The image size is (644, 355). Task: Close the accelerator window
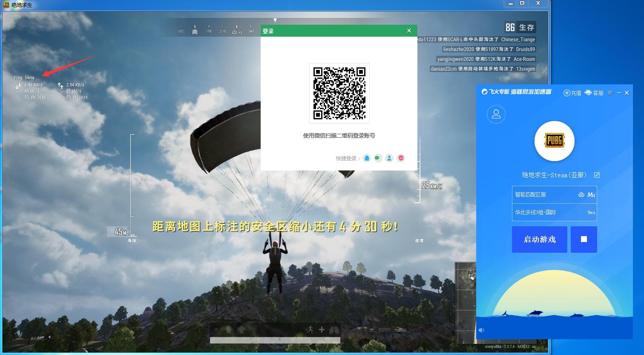(627, 92)
